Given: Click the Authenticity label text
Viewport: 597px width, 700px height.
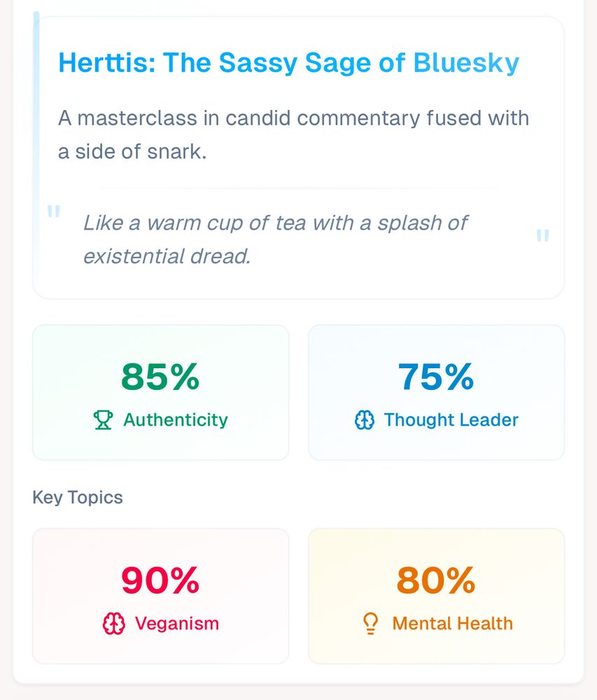Looking at the screenshot, I should 175,420.
